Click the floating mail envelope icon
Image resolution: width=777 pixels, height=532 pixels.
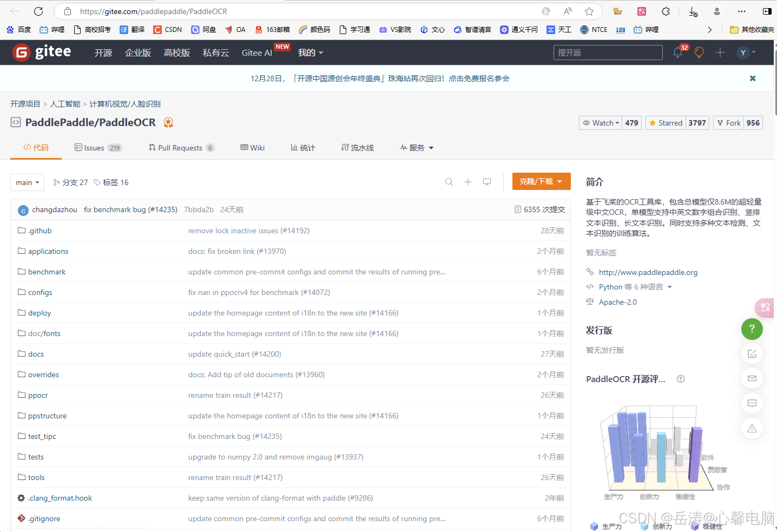752,378
